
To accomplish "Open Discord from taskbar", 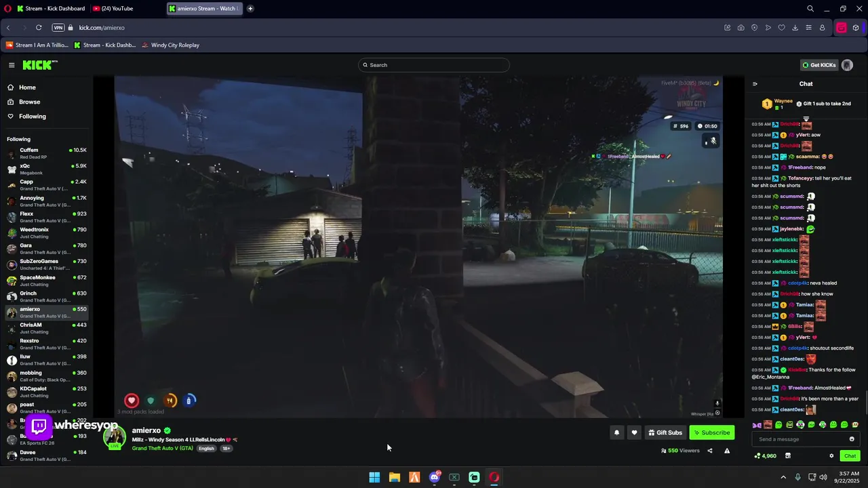I will pos(435,477).
